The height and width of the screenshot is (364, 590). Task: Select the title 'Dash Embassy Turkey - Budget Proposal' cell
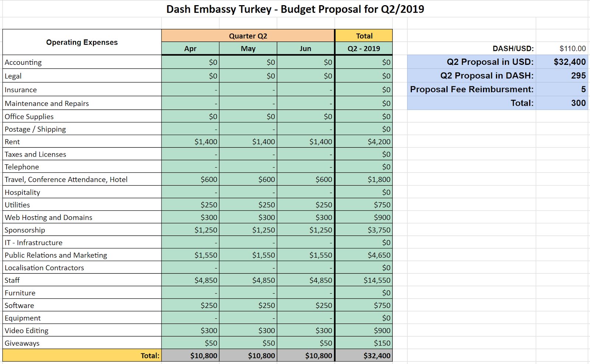pos(295,9)
